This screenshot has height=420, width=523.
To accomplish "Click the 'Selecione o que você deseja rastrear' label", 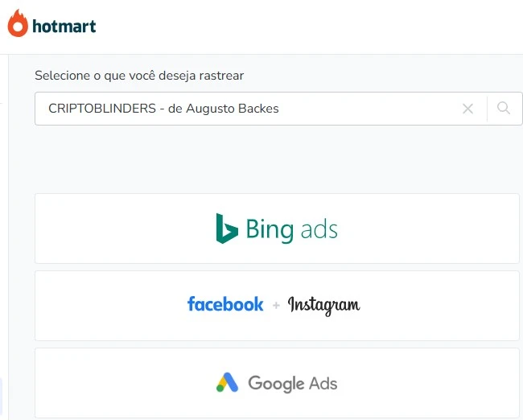I will (139, 76).
